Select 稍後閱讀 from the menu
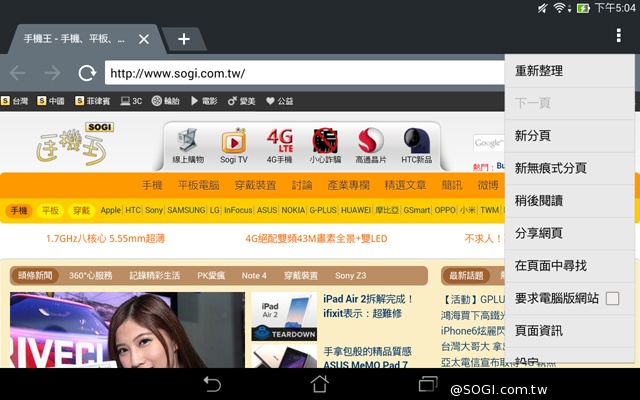The height and width of the screenshot is (400, 640). tap(569, 200)
